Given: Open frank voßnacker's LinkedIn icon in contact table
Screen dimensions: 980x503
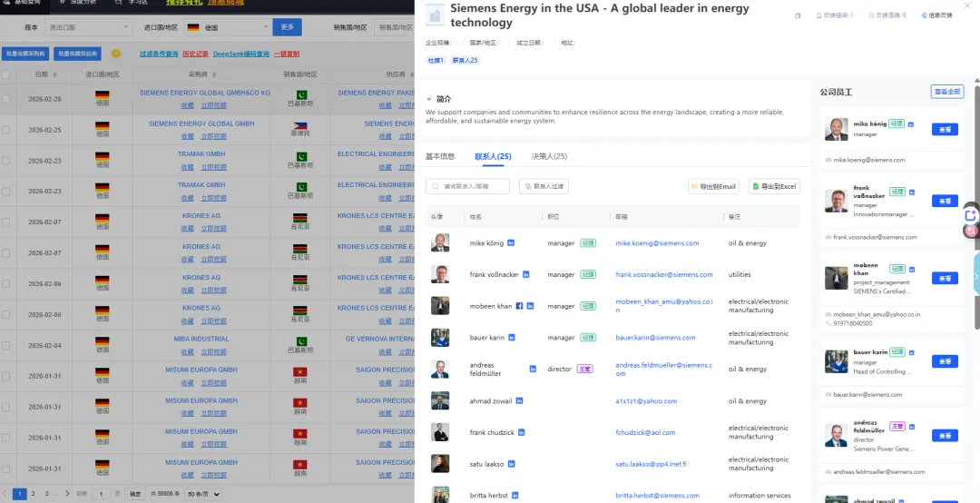Looking at the screenshot, I should coord(526,274).
